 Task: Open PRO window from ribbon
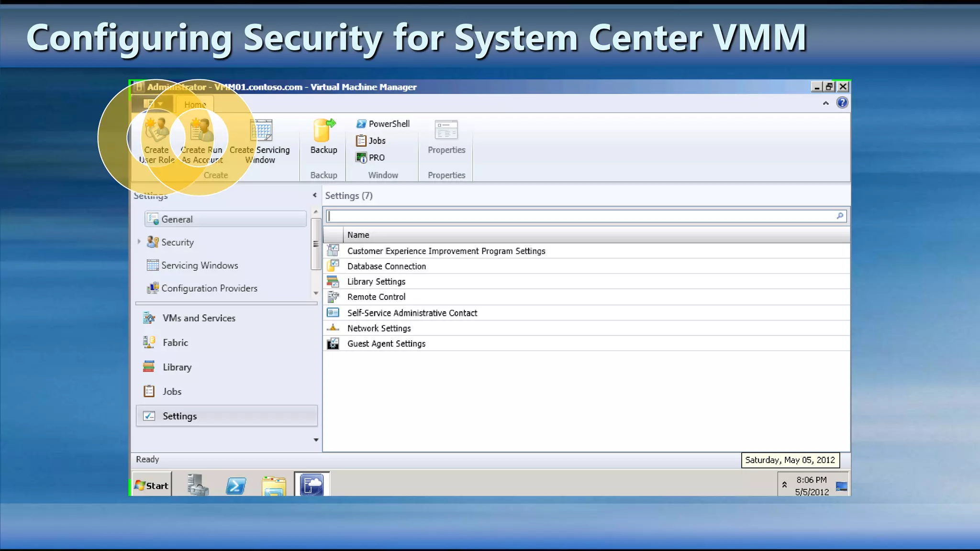[370, 157]
